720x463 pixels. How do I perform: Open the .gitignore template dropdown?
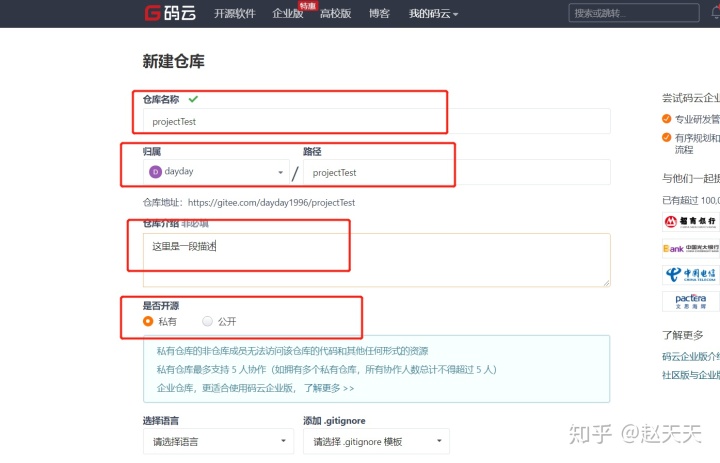(376, 441)
